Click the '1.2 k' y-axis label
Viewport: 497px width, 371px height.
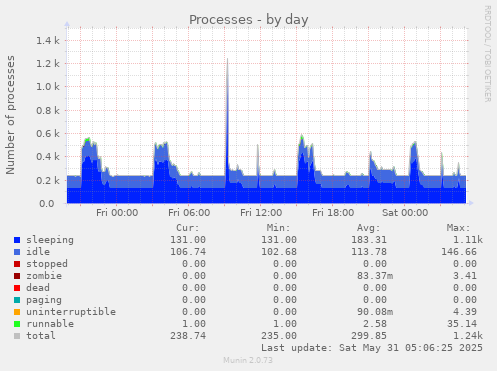48,64
